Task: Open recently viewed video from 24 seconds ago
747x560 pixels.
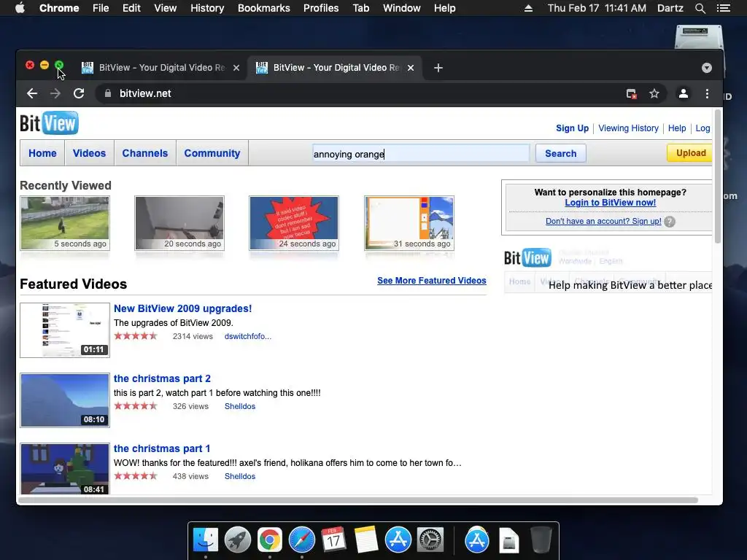Action: click(294, 223)
